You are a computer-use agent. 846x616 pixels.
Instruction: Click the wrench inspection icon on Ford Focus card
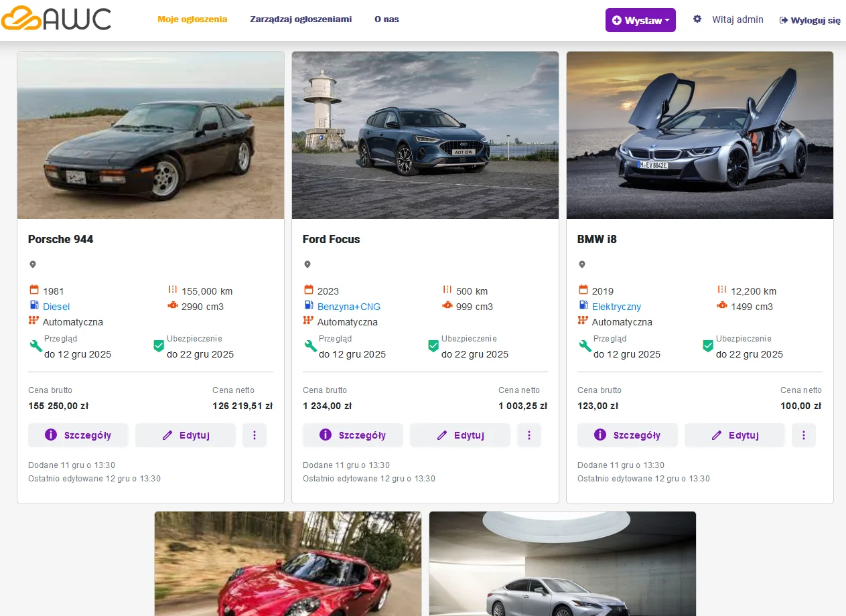tap(310, 346)
